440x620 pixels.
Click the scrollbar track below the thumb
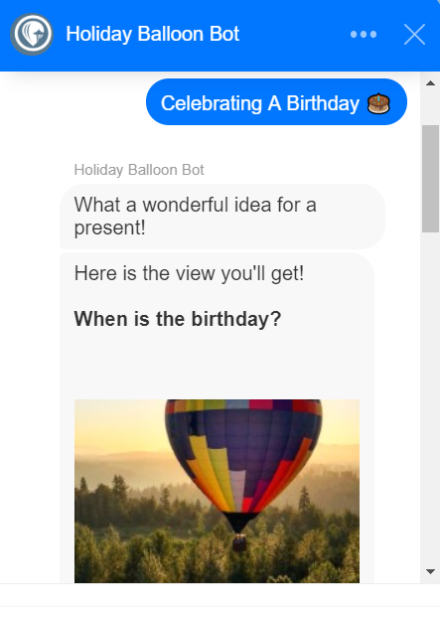[x=431, y=395]
